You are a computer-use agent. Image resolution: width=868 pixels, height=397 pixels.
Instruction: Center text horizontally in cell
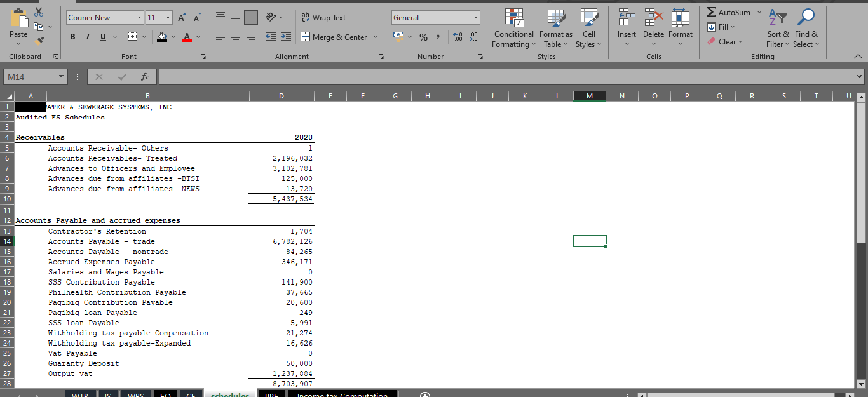pyautogui.click(x=237, y=37)
